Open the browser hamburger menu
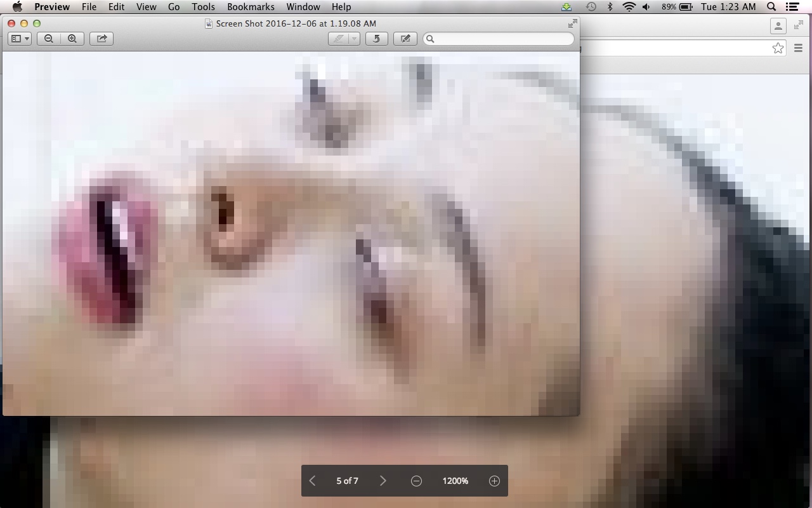The image size is (812, 508). [798, 48]
